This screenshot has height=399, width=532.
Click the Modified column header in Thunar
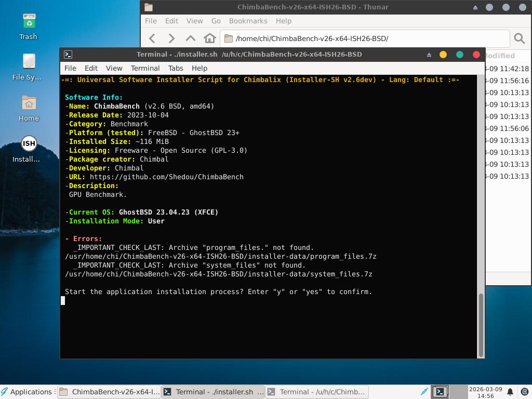click(501, 56)
